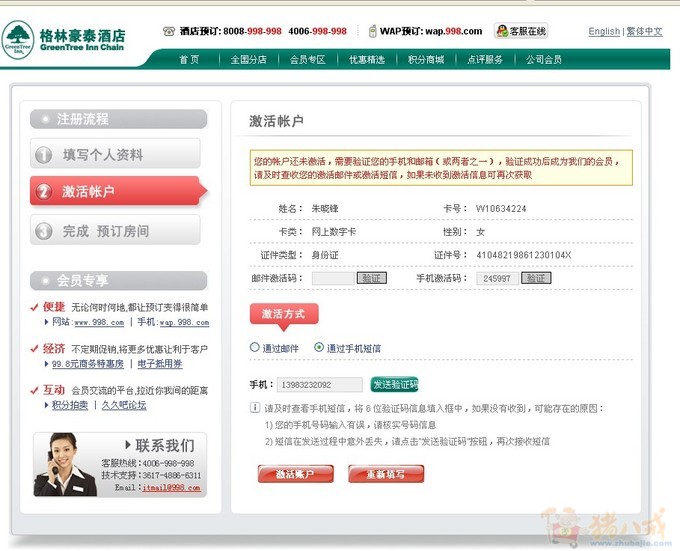Viewport: 680px width, 551px height.
Task: Click the red checkmark beside 经济
Action: (34, 349)
